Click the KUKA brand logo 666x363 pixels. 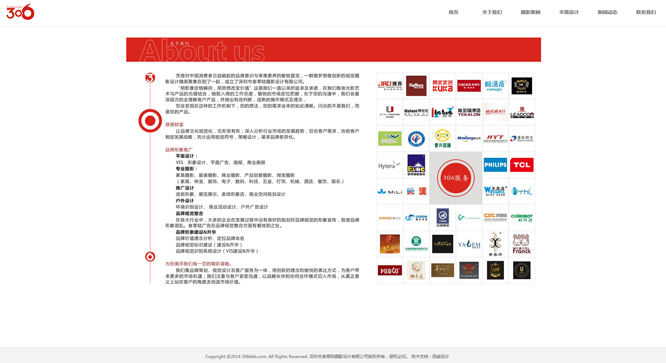442,86
